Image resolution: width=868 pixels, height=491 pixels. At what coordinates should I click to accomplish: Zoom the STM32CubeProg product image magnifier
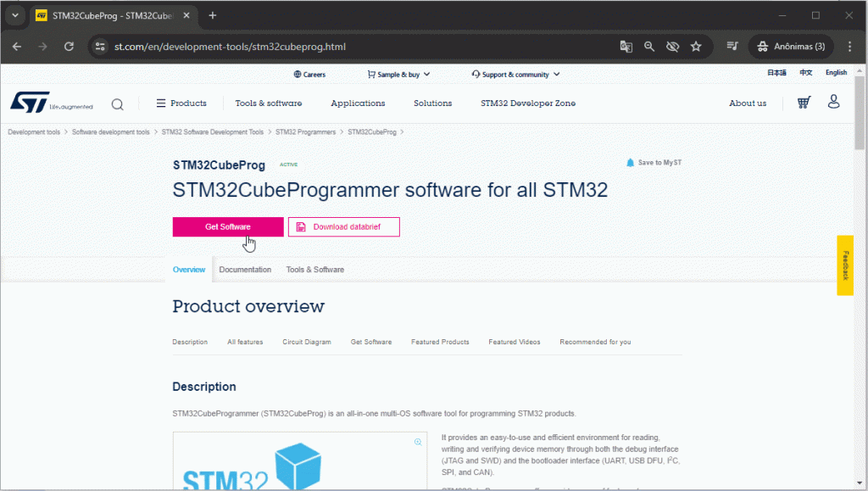[x=417, y=441]
